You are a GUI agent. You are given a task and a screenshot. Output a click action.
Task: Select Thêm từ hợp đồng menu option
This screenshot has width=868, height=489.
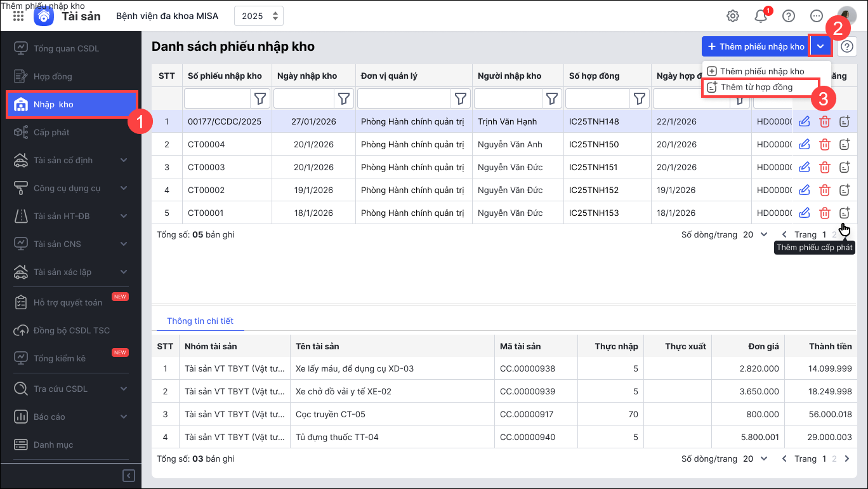[756, 88]
